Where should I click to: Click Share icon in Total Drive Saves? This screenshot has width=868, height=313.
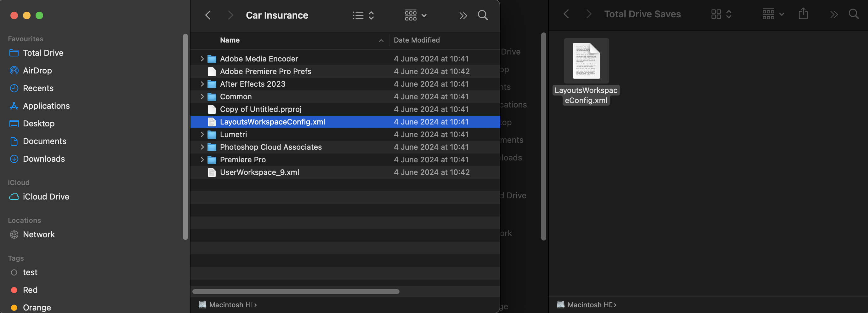tap(803, 14)
